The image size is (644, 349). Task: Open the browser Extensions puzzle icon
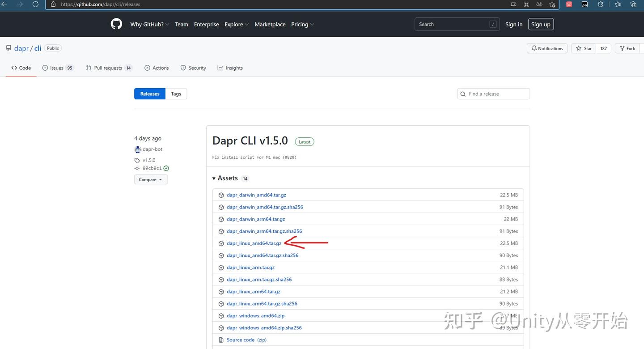pos(601,4)
